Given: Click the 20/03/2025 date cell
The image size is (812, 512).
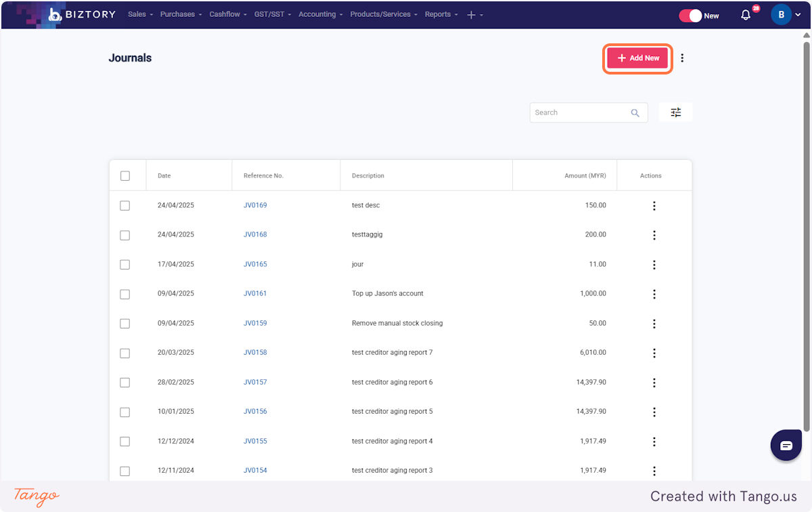Looking at the screenshot, I should [176, 352].
